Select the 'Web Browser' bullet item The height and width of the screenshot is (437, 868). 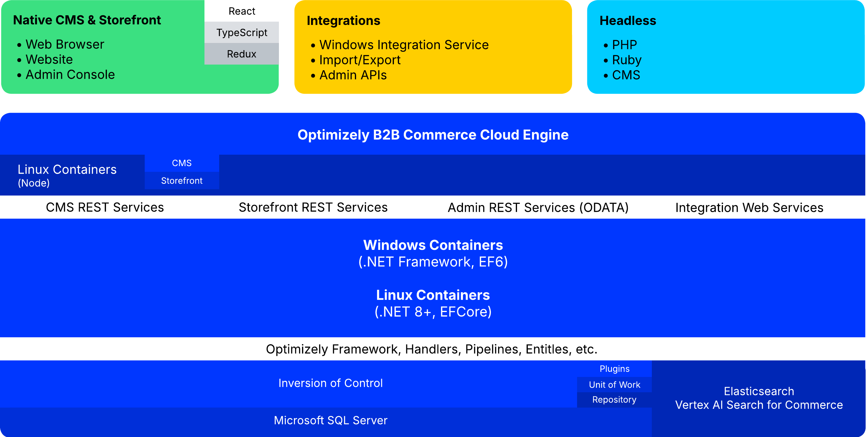tap(65, 44)
